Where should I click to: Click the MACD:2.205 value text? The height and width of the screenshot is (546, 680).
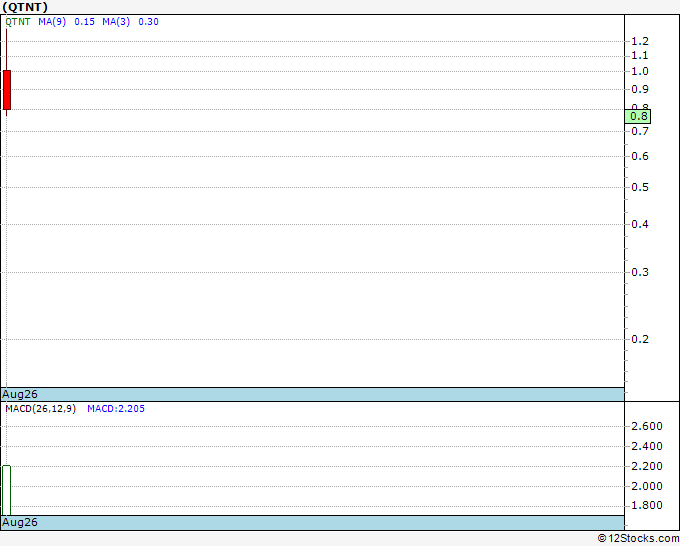coord(116,409)
